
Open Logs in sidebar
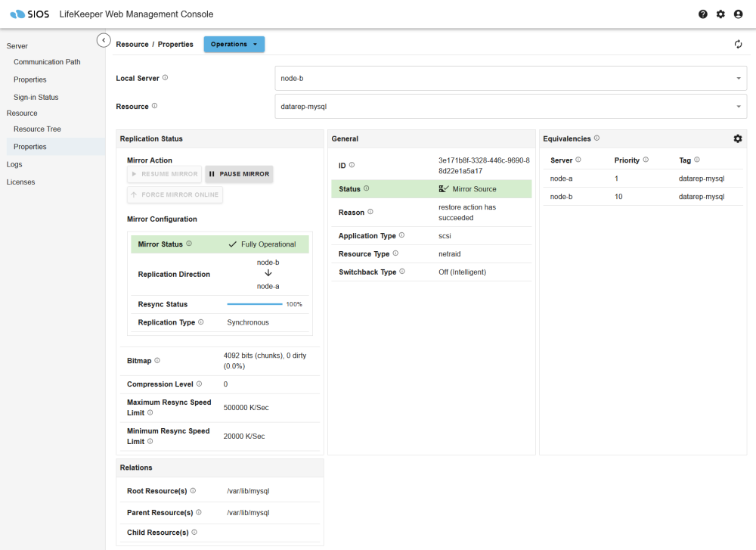(14, 164)
